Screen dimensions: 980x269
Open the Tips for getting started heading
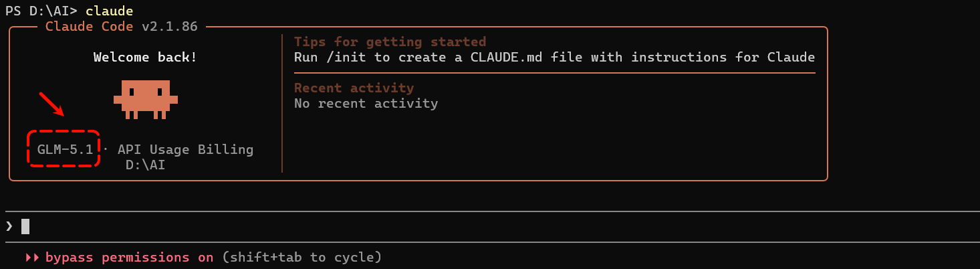click(x=390, y=42)
